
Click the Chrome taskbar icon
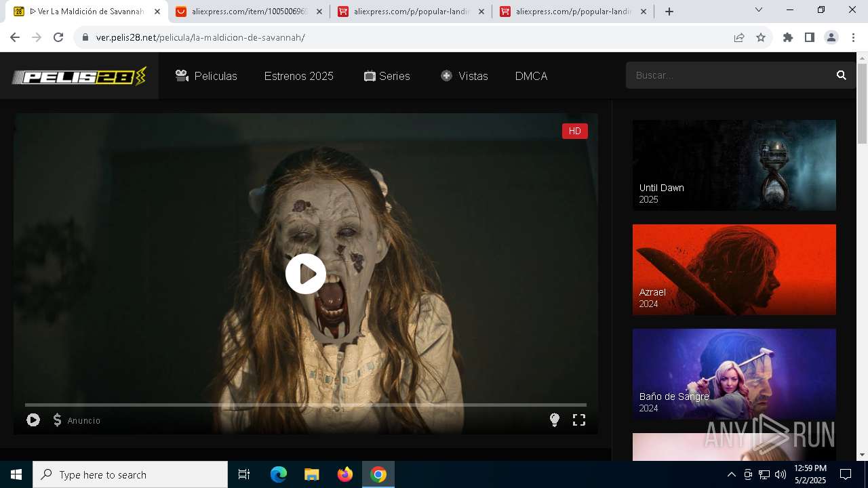click(378, 474)
